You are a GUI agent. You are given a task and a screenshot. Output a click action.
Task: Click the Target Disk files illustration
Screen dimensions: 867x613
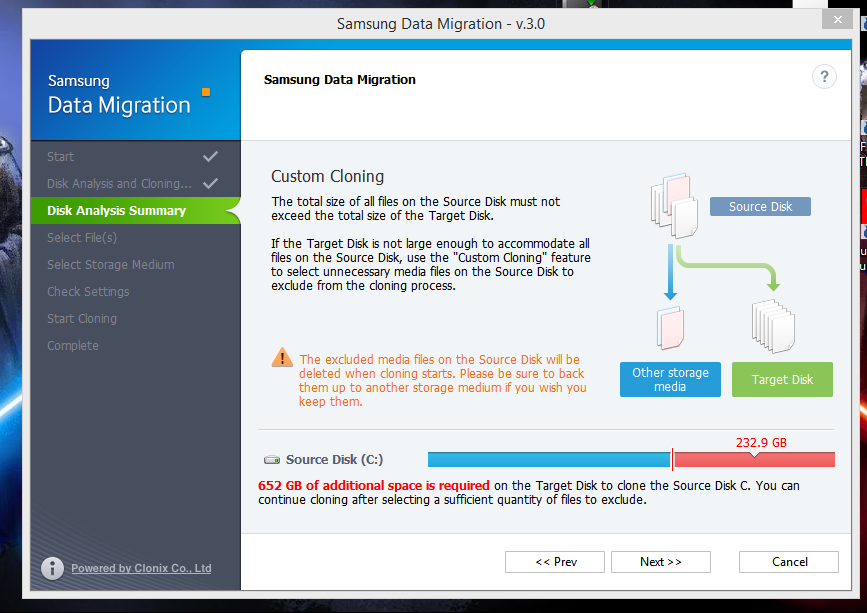click(x=773, y=326)
